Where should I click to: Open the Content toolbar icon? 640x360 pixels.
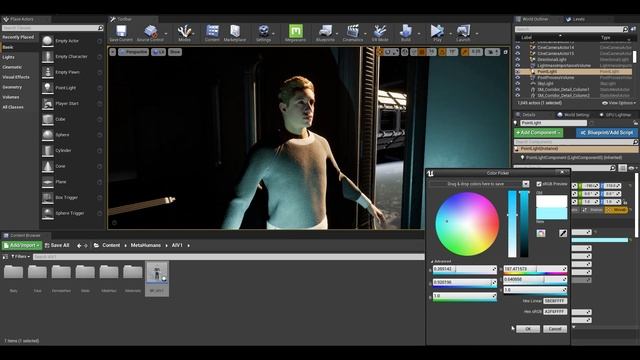pyautogui.click(x=212, y=33)
